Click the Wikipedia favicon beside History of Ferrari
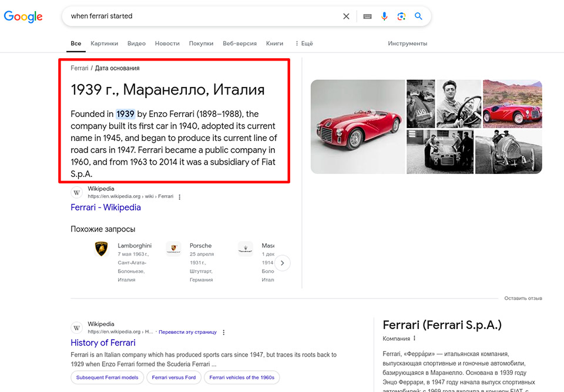 click(76, 328)
